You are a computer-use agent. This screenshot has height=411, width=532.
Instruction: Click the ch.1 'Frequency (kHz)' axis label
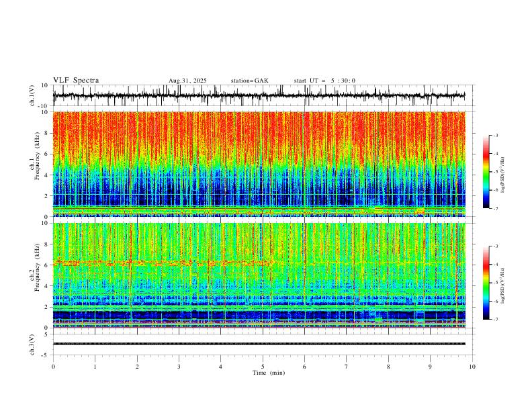(38, 156)
